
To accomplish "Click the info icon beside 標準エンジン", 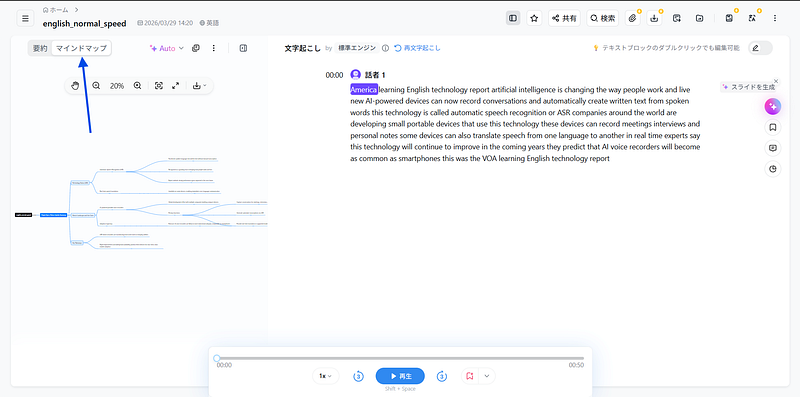I will [x=385, y=48].
